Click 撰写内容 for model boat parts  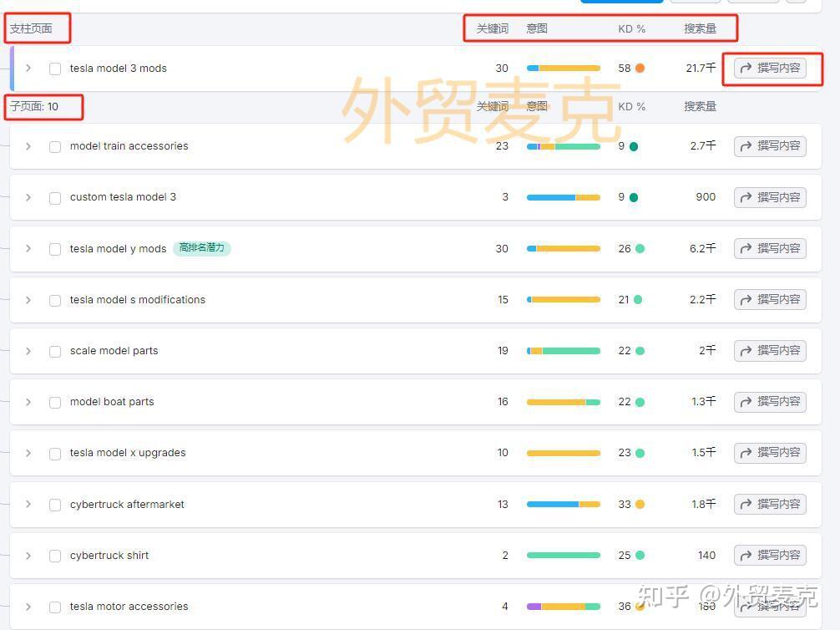tap(770, 402)
